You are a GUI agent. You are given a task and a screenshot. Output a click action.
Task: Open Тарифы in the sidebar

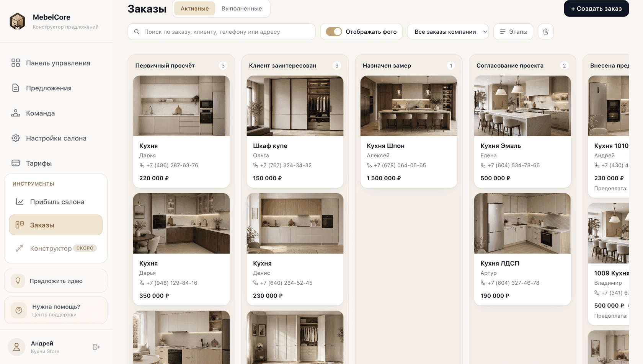click(56, 163)
